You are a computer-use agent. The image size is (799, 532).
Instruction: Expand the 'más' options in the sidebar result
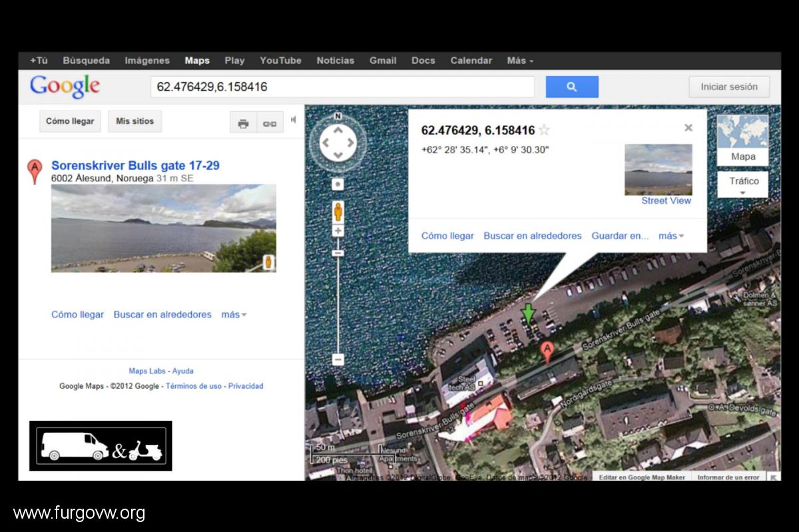234,314
